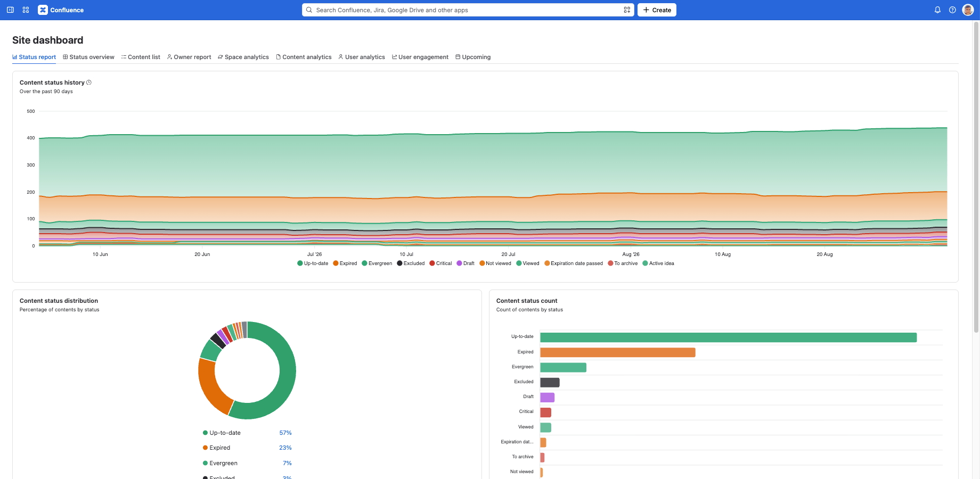Toggle Expiration date passed legend item
Viewport: 980px width, 479px height.
point(574,263)
